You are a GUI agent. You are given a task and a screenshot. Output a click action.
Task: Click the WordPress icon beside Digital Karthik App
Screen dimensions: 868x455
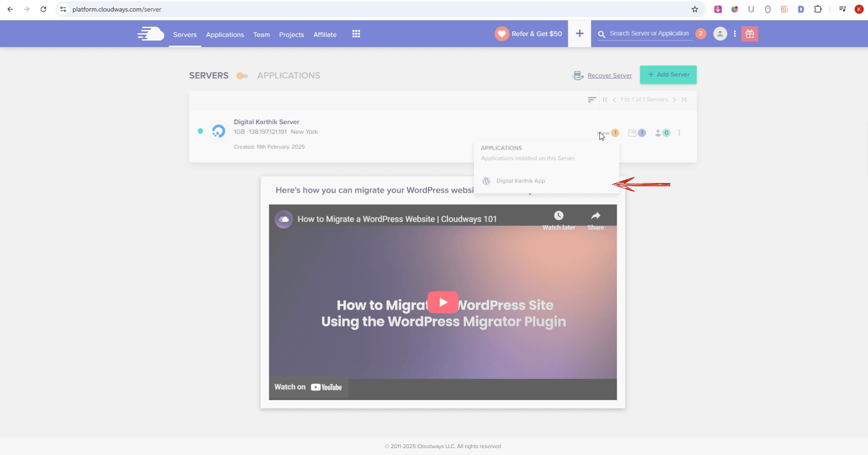click(x=486, y=181)
